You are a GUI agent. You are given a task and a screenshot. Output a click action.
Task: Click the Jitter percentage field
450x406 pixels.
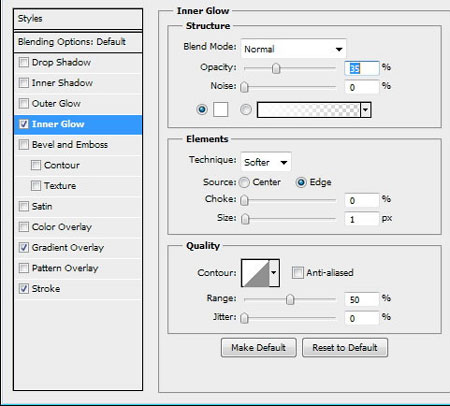(362, 318)
